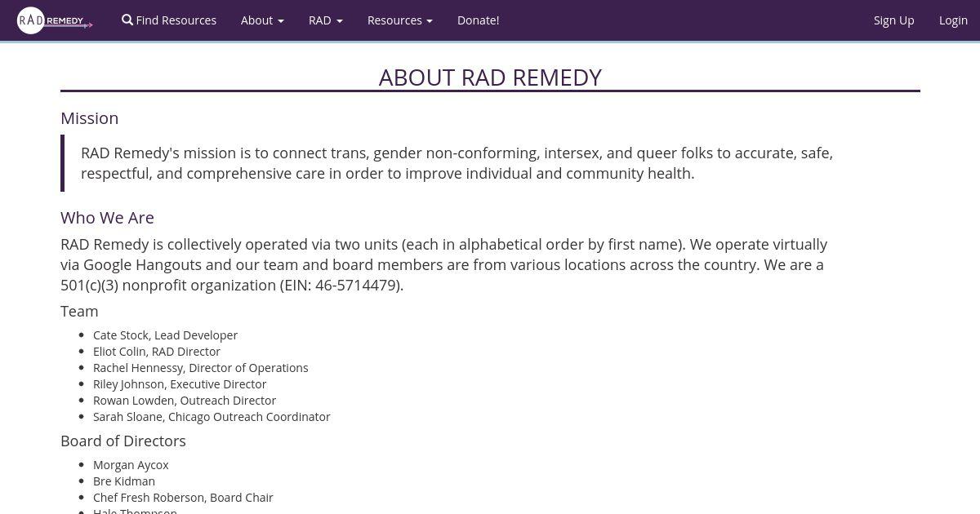Click the Board of Directors subheading
This screenshot has height=514, width=980.
pos(123,441)
